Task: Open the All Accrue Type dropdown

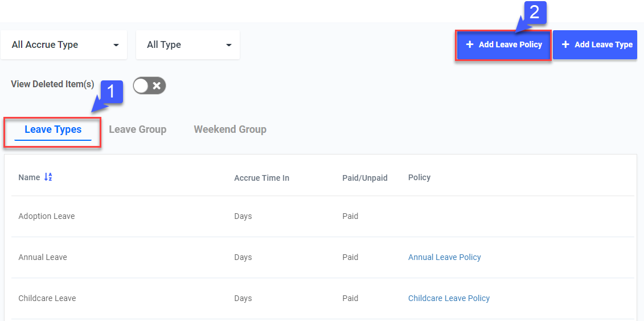Action: 64,45
